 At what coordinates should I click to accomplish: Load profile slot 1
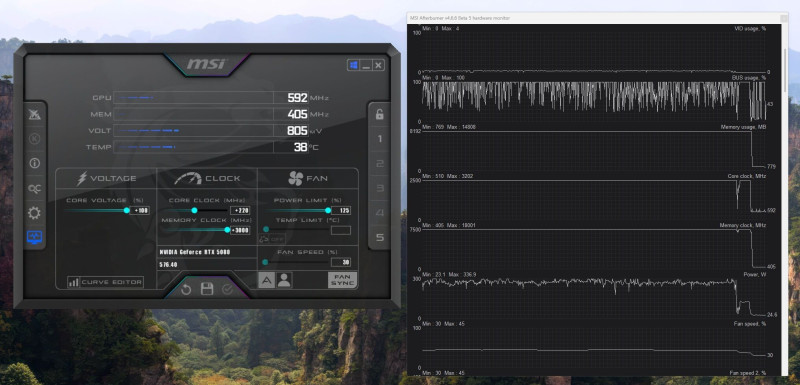pyautogui.click(x=380, y=139)
